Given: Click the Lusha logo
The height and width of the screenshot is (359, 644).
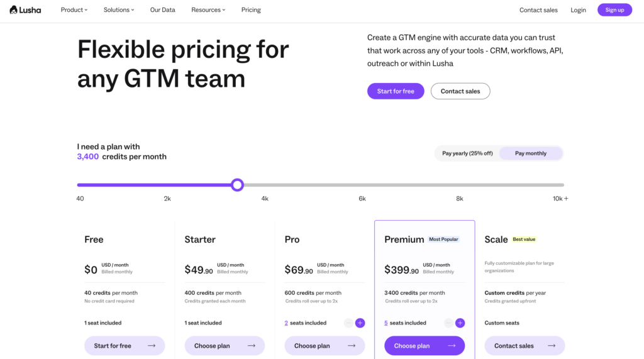Looking at the screenshot, I should click(x=26, y=10).
